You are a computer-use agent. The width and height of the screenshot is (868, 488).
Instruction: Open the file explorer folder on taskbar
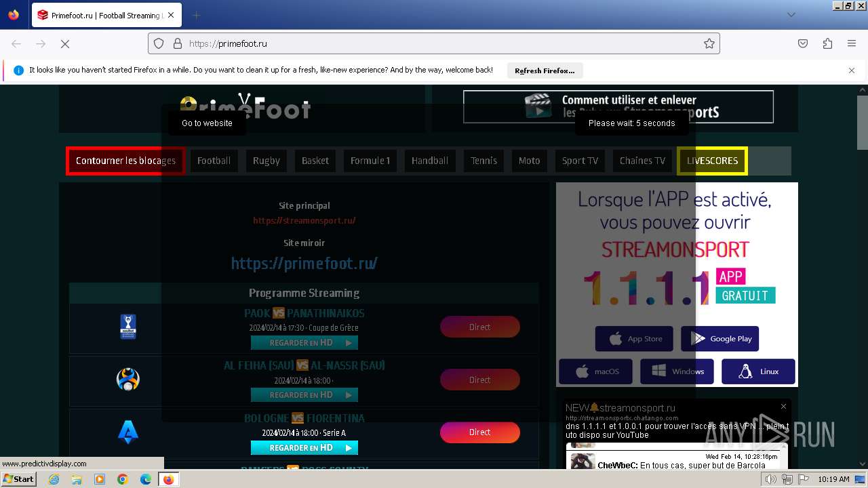click(x=77, y=479)
